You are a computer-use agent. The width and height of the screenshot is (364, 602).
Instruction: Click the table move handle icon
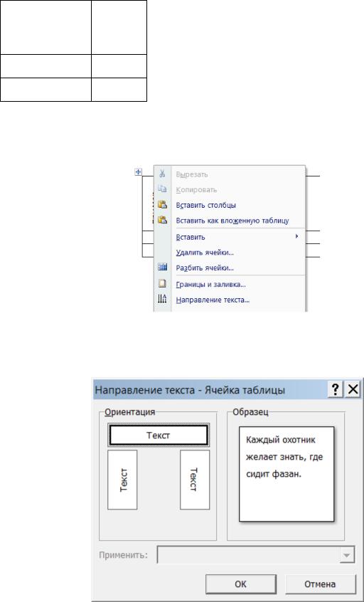[138, 172]
